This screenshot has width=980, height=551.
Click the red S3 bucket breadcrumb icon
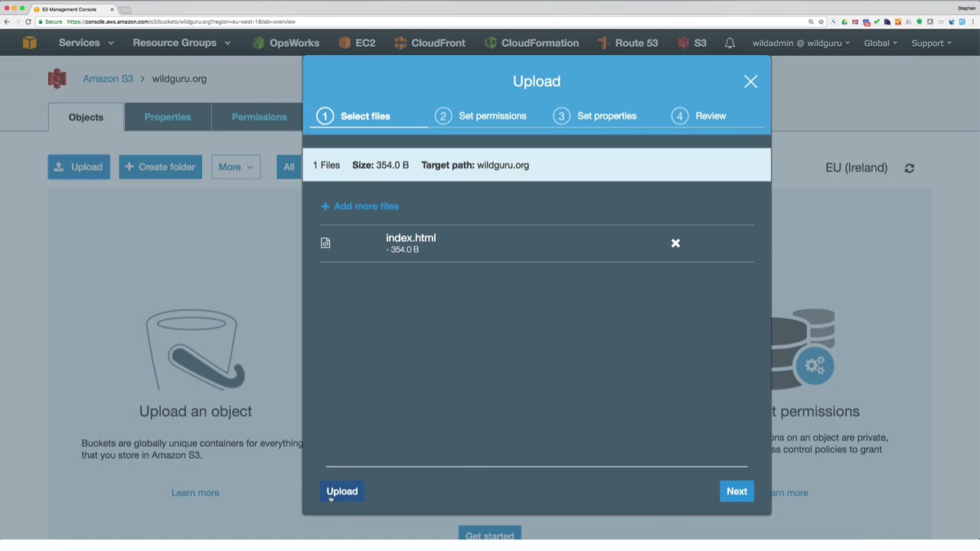pyautogui.click(x=57, y=79)
